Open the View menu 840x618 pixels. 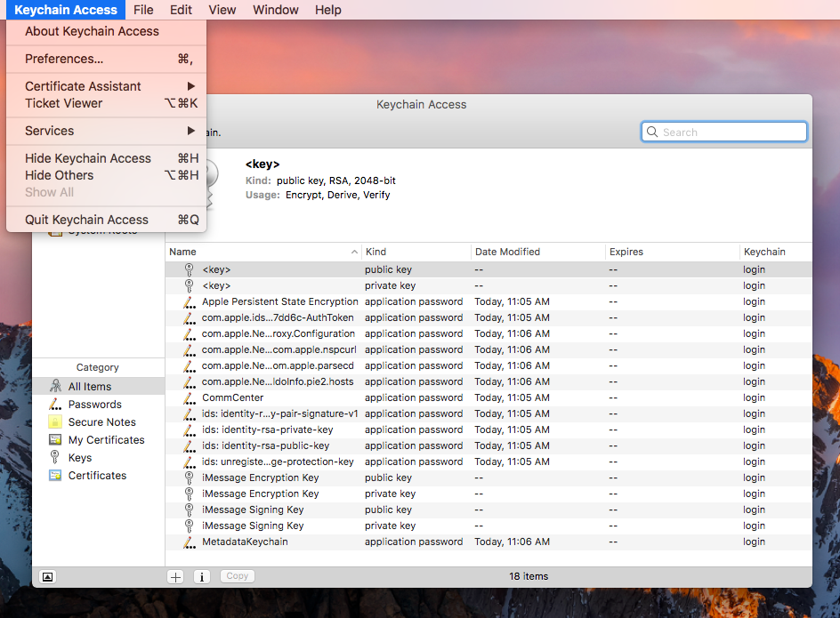(x=222, y=10)
